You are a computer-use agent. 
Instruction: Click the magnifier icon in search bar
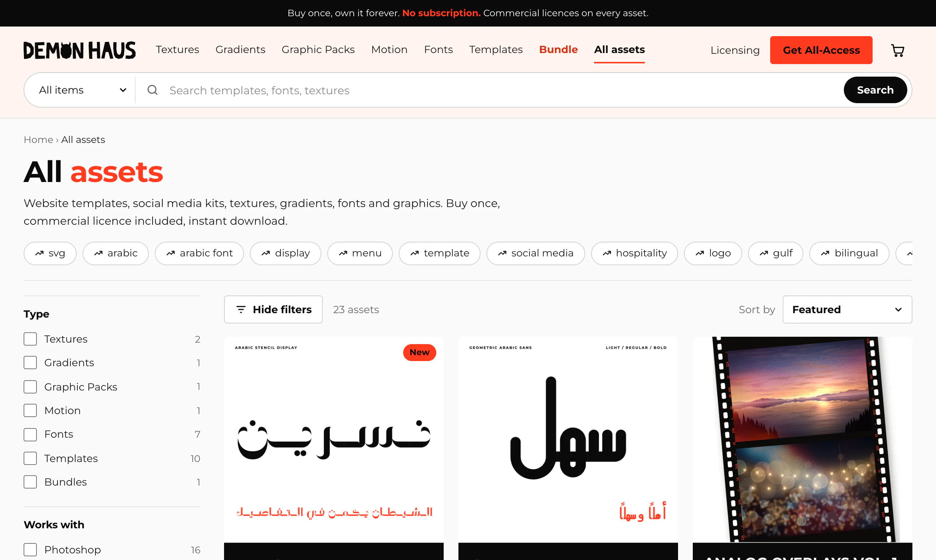pyautogui.click(x=153, y=90)
